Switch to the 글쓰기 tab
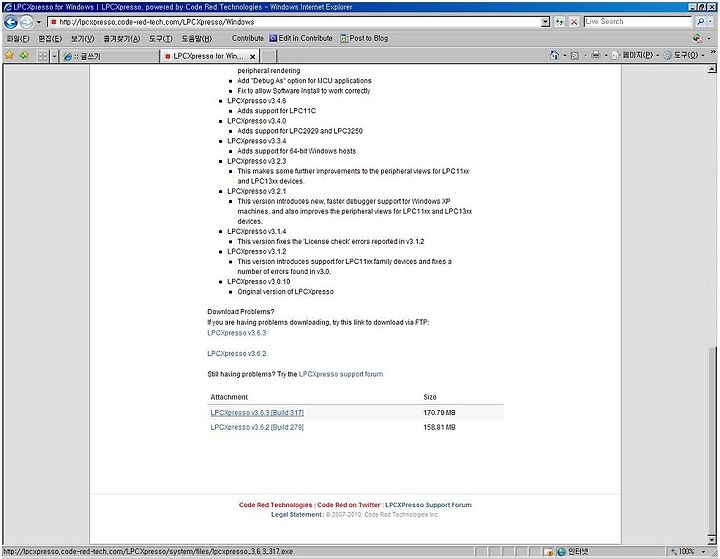The height and width of the screenshot is (559, 720). [109, 56]
